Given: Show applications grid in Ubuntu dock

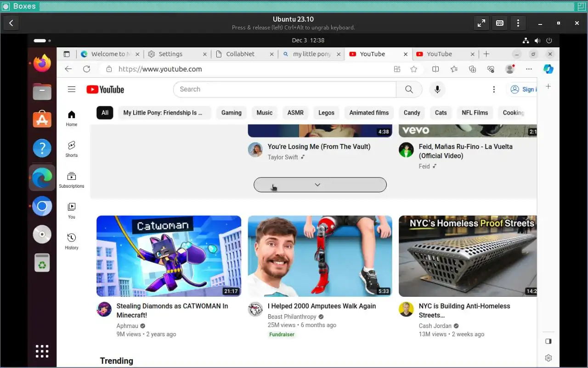Looking at the screenshot, I should [42, 351].
